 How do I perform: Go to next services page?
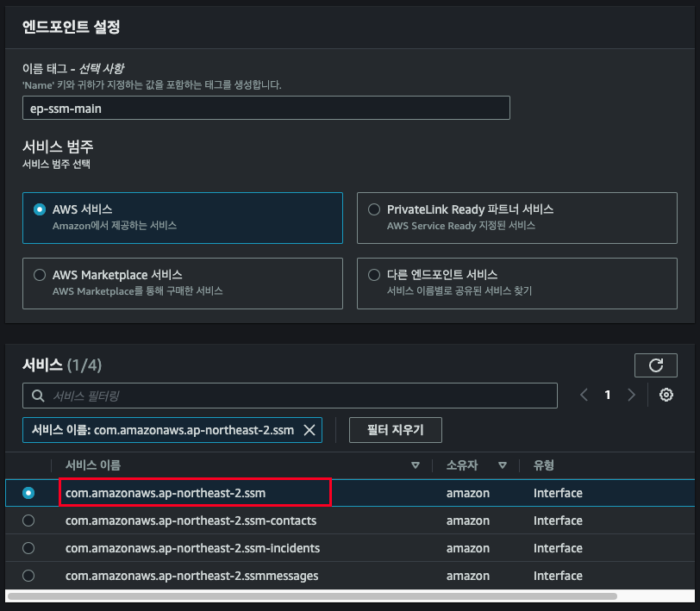(631, 395)
